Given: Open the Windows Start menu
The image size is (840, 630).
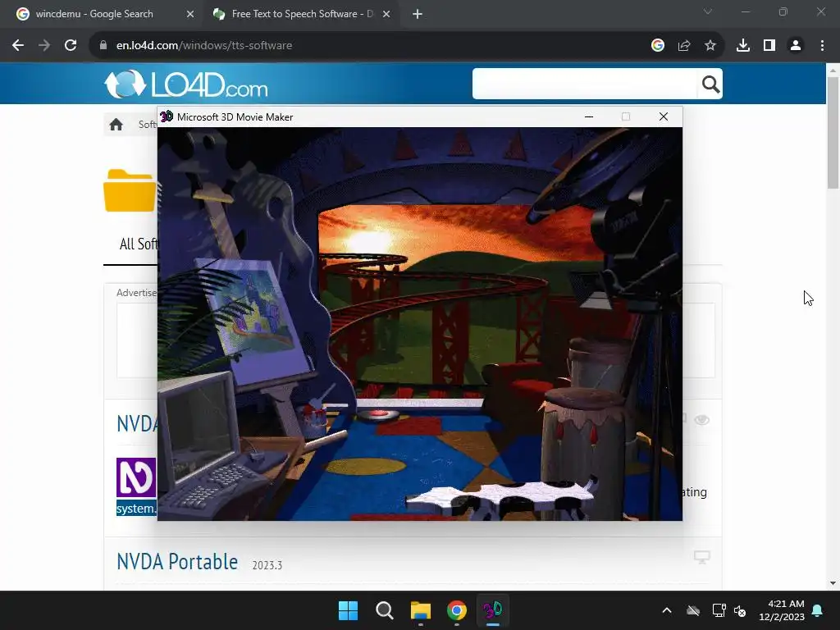Looking at the screenshot, I should (348, 610).
